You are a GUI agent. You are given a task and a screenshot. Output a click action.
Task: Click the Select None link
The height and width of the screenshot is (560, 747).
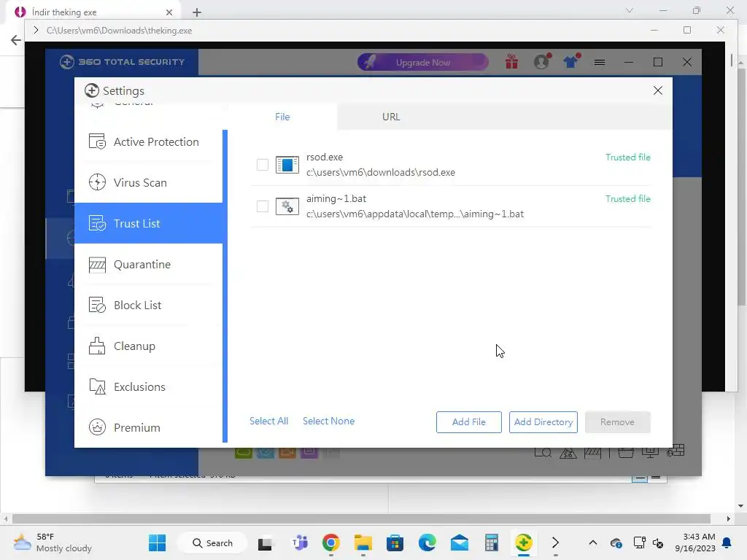[x=329, y=421]
